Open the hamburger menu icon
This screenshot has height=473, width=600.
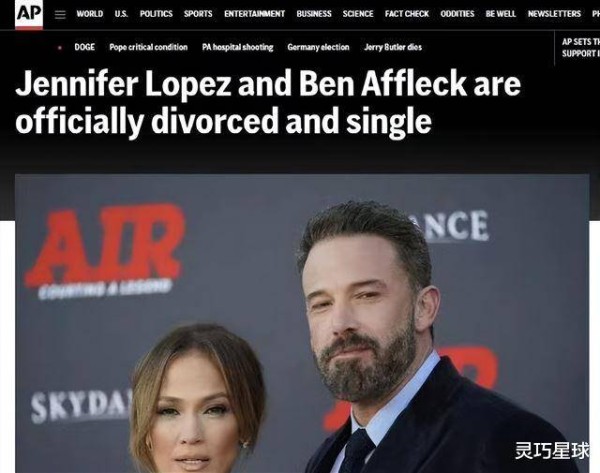[60, 15]
